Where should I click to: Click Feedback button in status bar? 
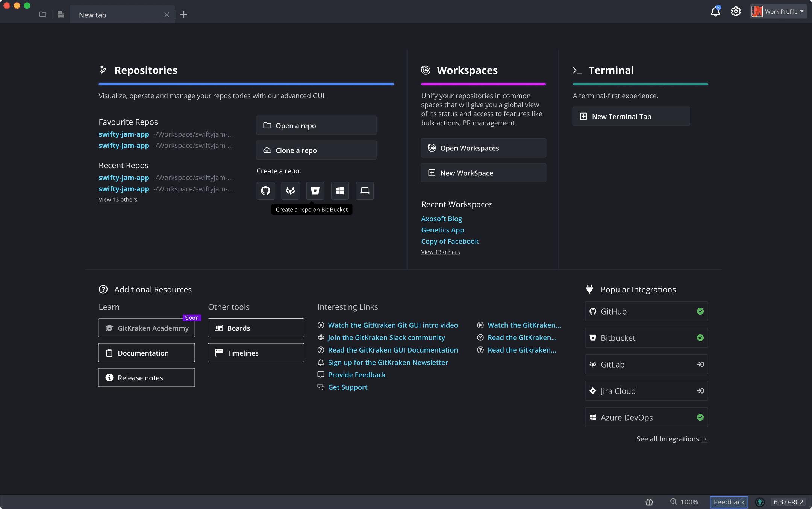pos(729,502)
